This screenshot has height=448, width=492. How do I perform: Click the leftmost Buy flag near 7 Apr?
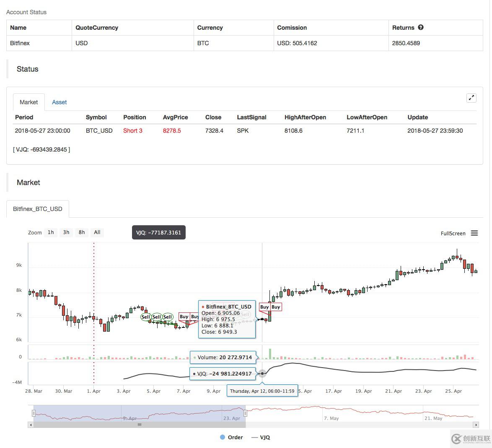184,317
